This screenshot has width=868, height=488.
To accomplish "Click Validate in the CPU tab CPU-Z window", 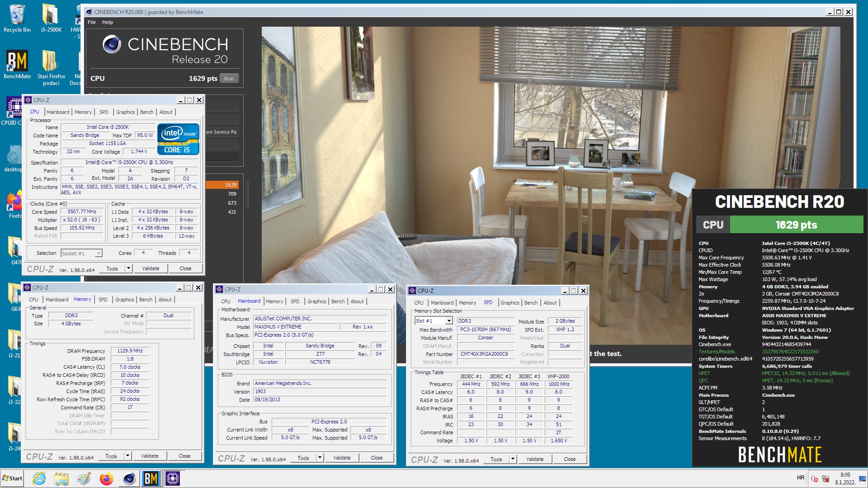I will click(x=151, y=268).
